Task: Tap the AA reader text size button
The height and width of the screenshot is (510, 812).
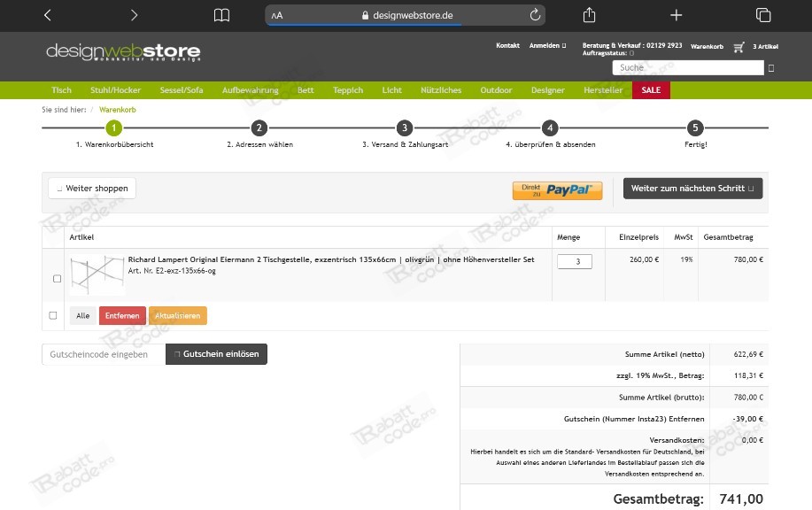Action: [277, 16]
